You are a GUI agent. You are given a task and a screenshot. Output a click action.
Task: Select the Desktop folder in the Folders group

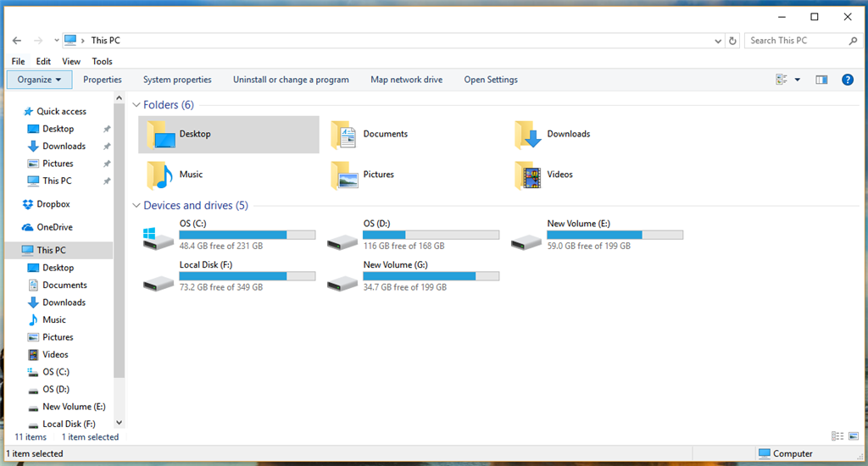click(x=229, y=135)
